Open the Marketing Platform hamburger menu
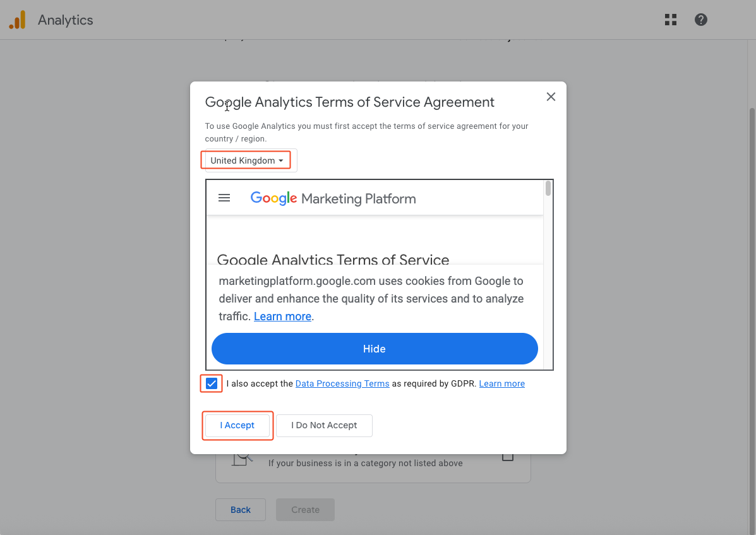This screenshot has width=756, height=535. 224,198
